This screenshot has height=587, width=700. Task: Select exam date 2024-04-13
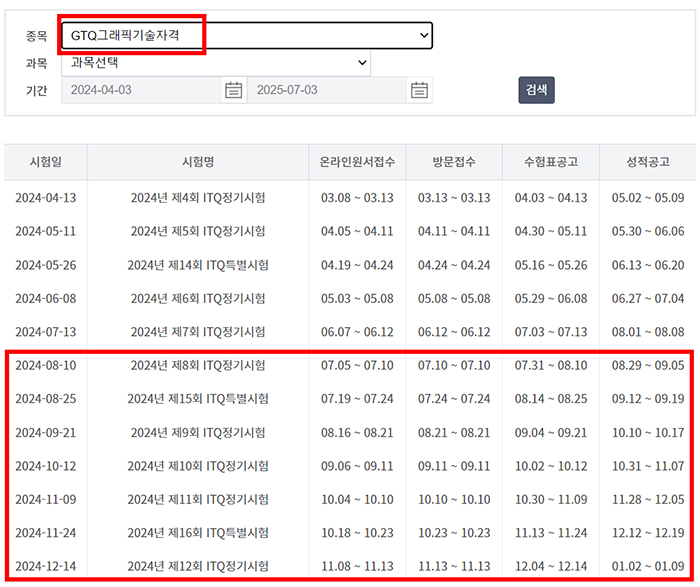click(46, 198)
